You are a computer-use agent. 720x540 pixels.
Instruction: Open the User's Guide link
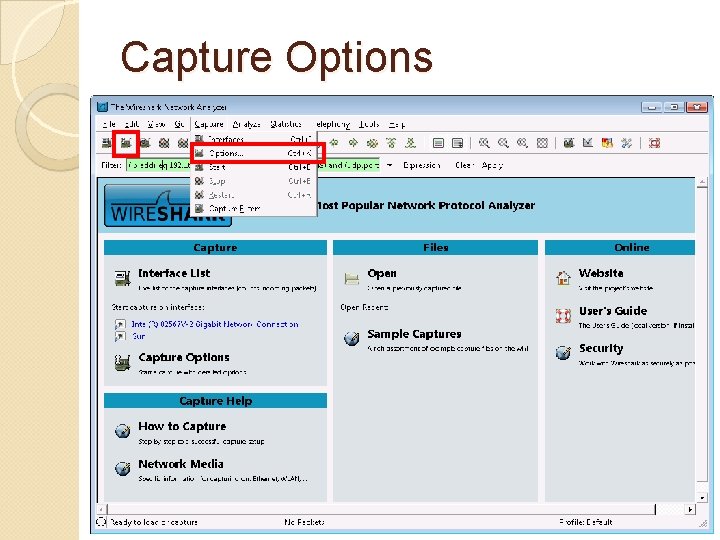pyautogui.click(x=613, y=311)
